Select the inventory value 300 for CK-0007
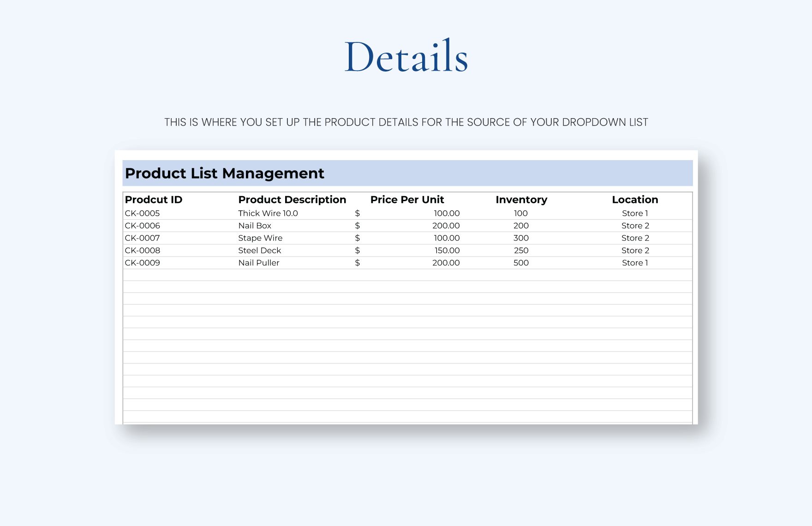This screenshot has width=812, height=526. 521,238
